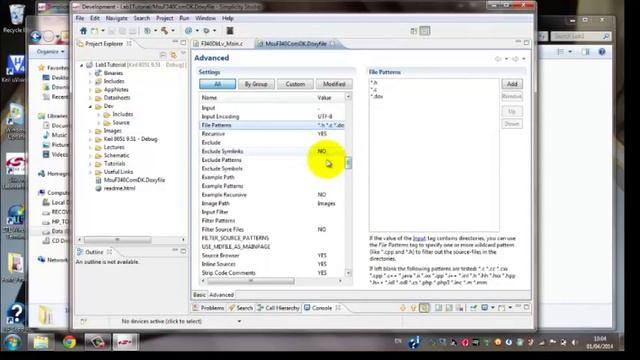
Task: Click the Up button for File Patterns
Action: coord(512,111)
